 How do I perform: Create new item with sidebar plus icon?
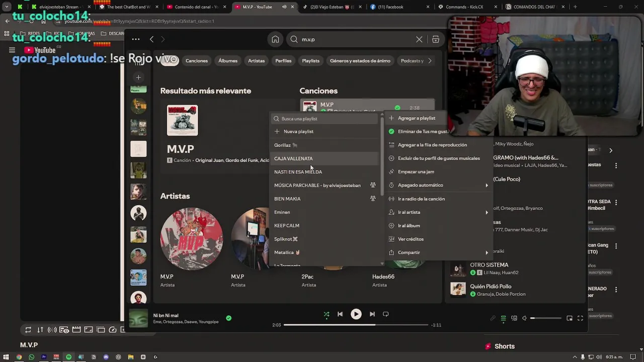click(x=138, y=77)
